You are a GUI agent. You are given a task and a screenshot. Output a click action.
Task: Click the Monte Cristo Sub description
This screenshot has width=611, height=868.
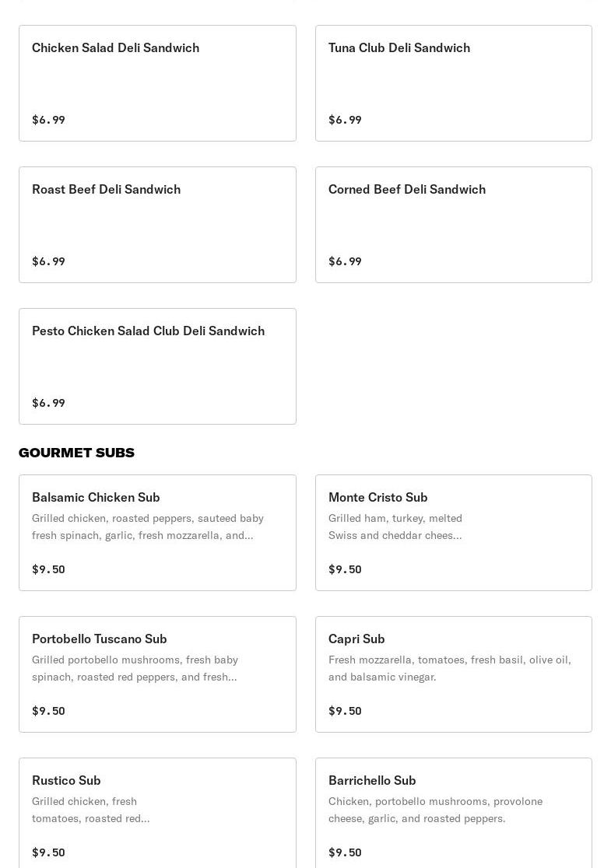(395, 527)
